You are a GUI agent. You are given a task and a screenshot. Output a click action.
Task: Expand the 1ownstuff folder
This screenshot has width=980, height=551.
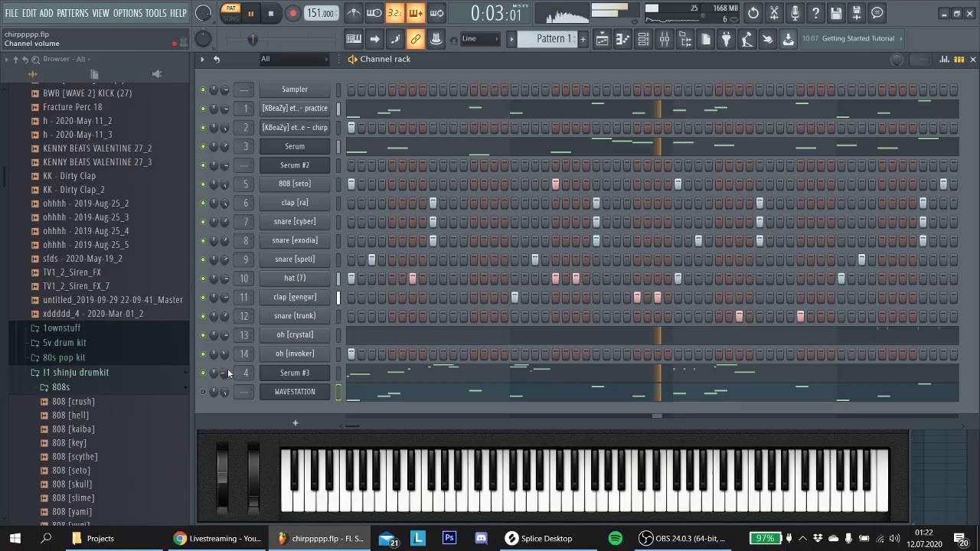point(61,328)
